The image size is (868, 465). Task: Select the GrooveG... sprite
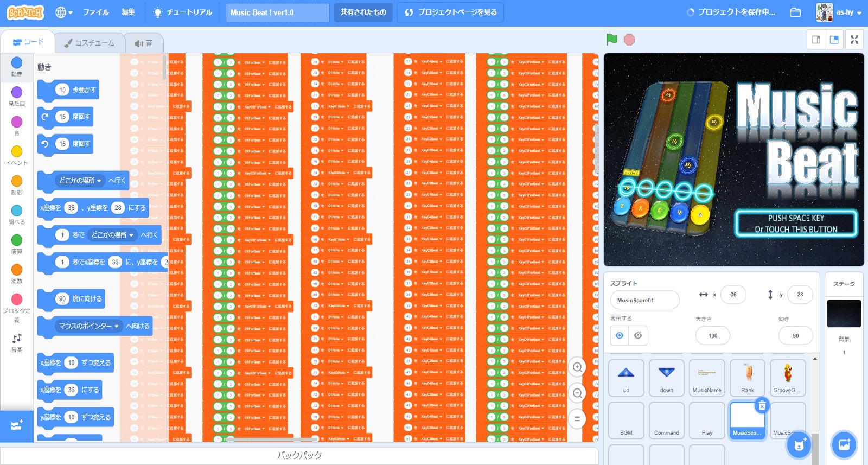click(x=788, y=378)
